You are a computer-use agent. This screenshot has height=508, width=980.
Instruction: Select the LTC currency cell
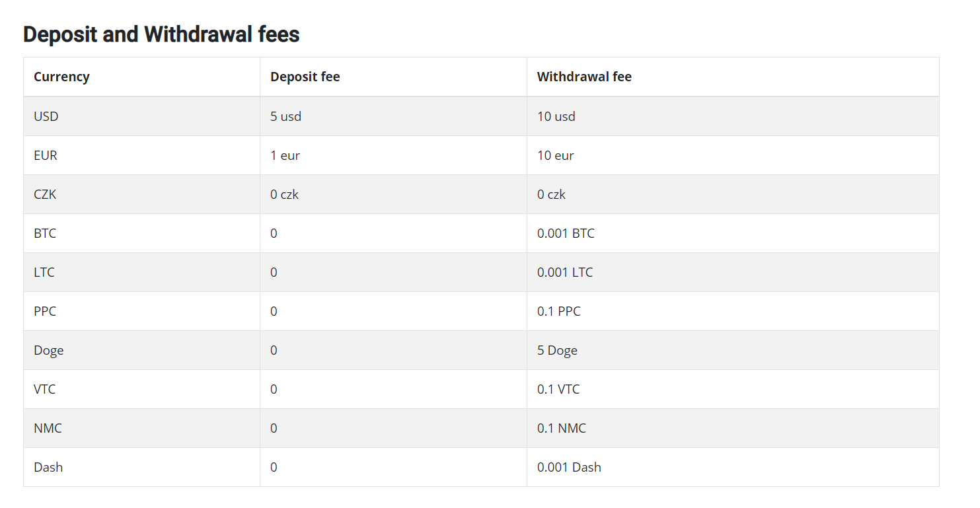coord(44,272)
